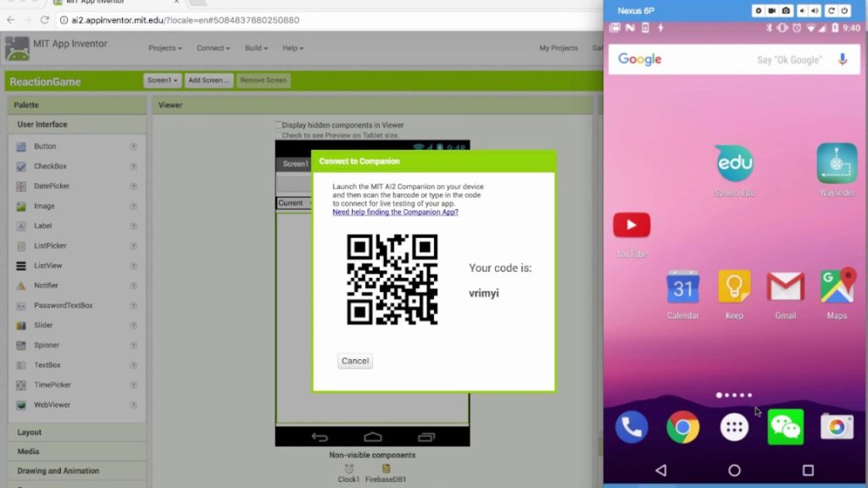Collapse the User Interface palette section
Screen dimensions: 868x488
coord(77,125)
